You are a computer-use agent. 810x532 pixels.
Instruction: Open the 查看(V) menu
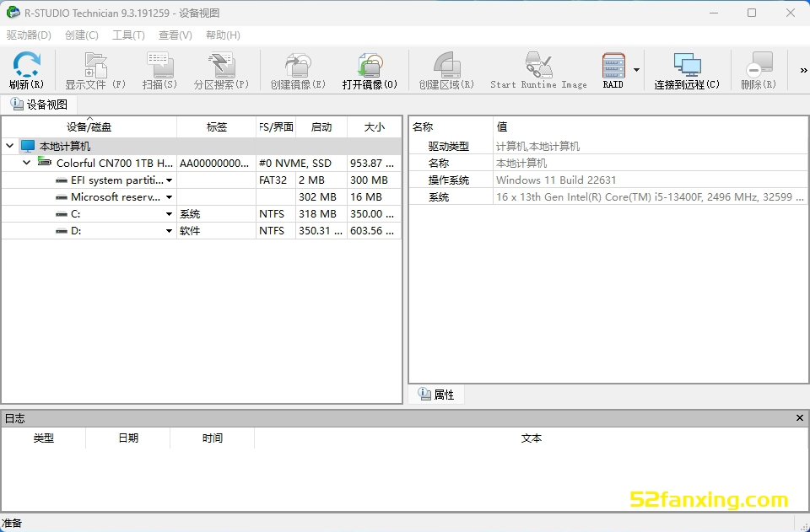[175, 35]
